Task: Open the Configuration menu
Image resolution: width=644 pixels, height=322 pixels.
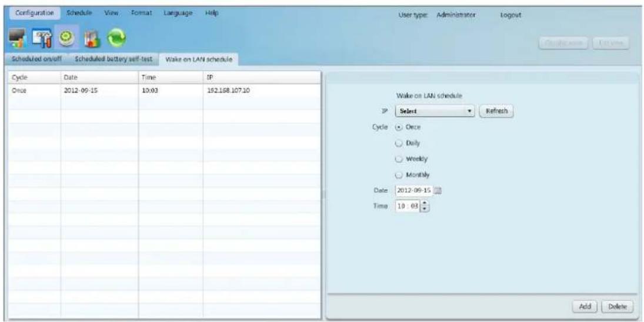Action: click(x=35, y=13)
